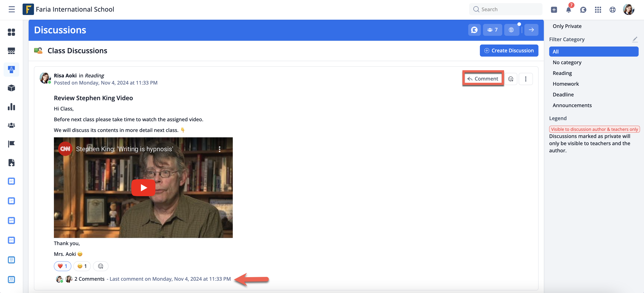Open the cube icon in the left sidebar
This screenshot has height=293, width=644.
(11, 88)
